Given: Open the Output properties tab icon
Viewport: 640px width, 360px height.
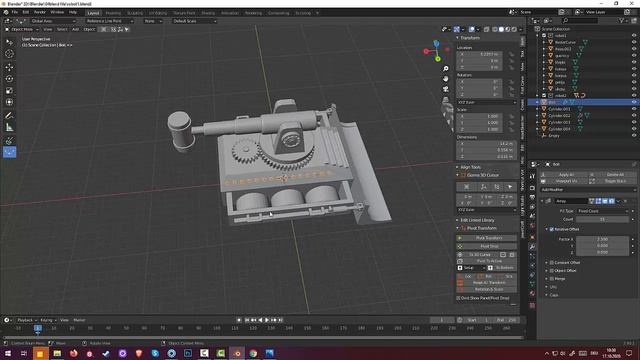Looking at the screenshot, I should coord(532,198).
